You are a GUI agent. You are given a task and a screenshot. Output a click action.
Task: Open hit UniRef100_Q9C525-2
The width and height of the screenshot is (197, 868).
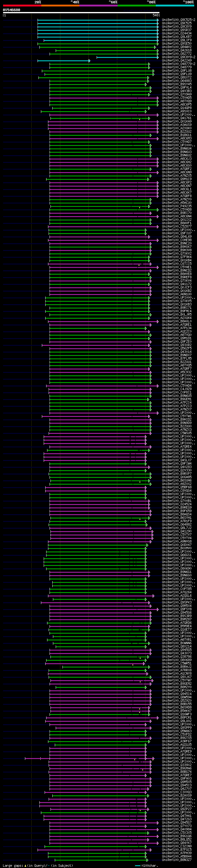[179, 20]
